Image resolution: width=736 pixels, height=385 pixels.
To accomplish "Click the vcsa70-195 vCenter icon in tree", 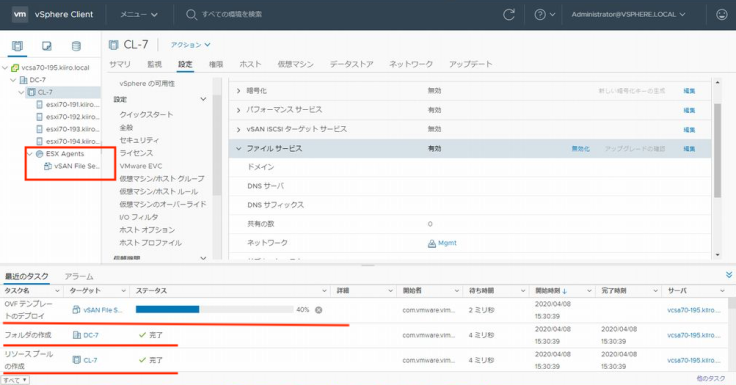I will (x=15, y=68).
